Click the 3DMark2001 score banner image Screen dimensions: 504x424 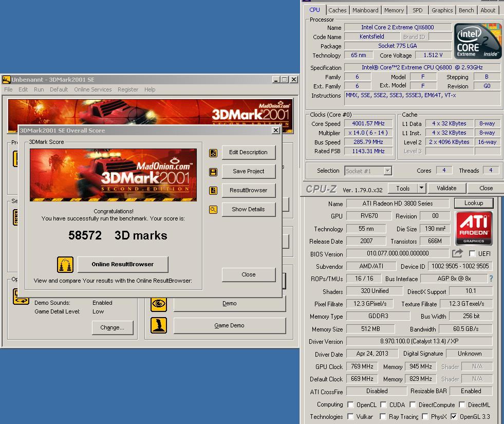click(x=113, y=175)
